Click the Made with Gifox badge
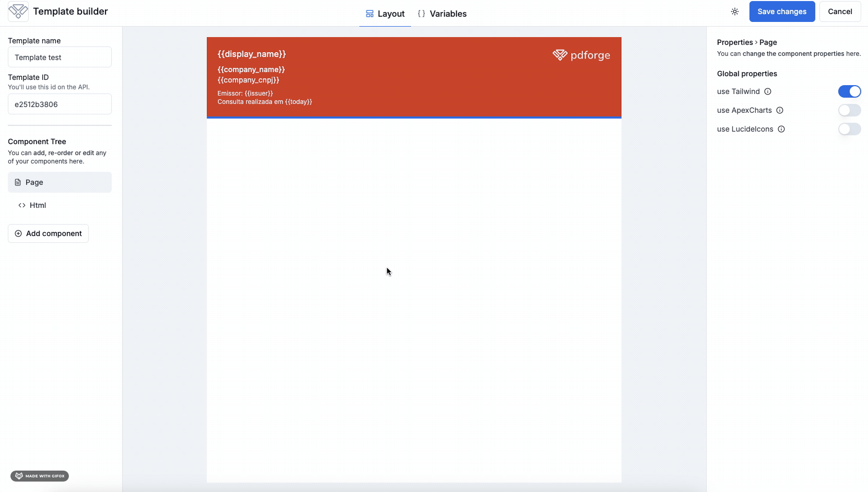 (40, 476)
